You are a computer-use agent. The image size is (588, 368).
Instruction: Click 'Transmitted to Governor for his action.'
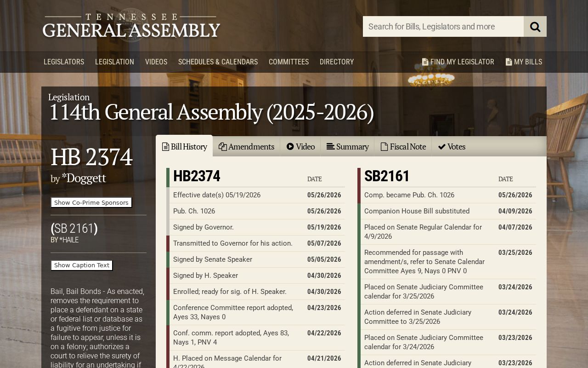coord(255,243)
